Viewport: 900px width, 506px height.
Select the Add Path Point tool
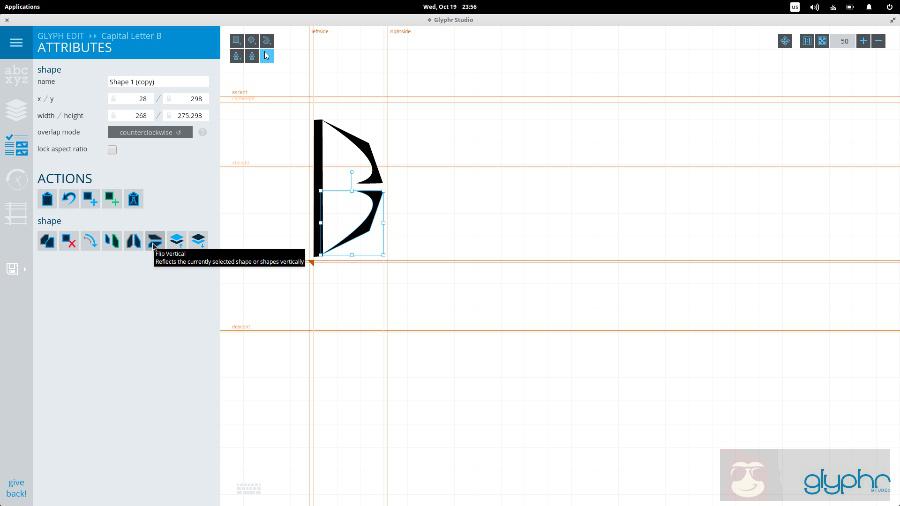pos(236,56)
